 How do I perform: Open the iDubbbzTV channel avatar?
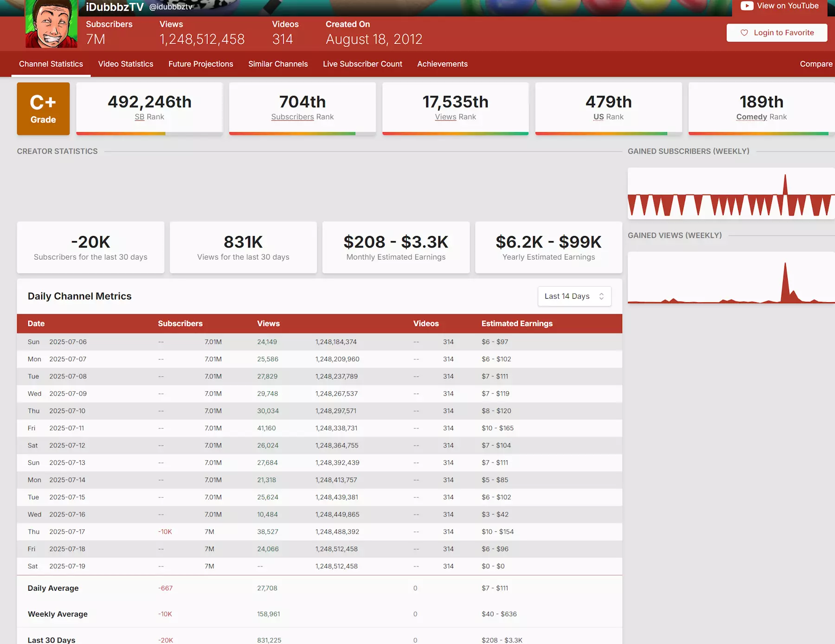pos(51,24)
